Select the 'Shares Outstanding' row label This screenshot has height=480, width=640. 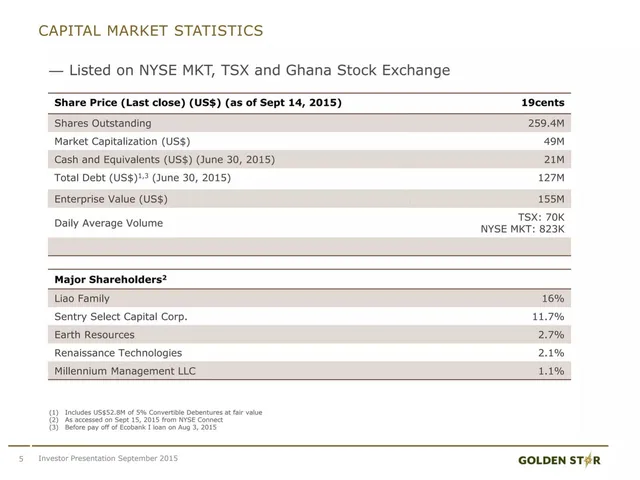(x=103, y=123)
